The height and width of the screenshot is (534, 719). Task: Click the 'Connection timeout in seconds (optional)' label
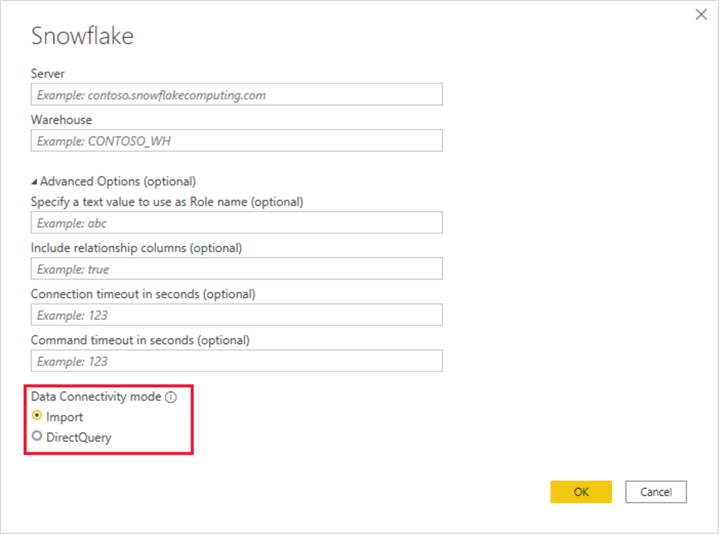tap(143, 294)
